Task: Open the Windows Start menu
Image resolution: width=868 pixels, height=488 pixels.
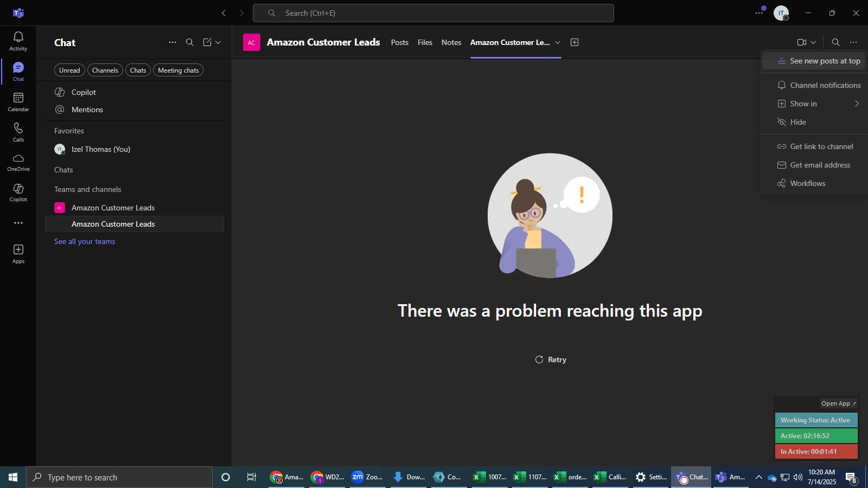Action: [x=13, y=477]
